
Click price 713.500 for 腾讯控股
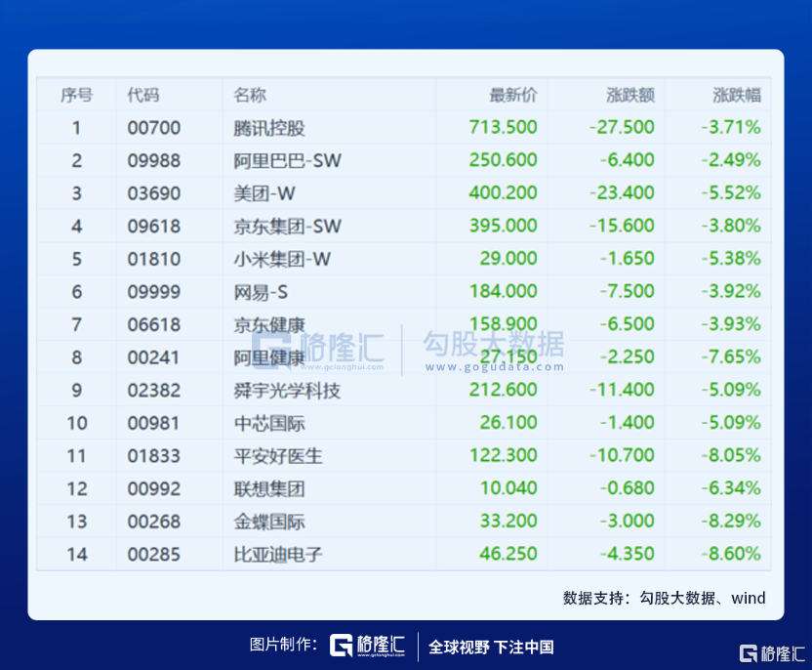click(504, 127)
